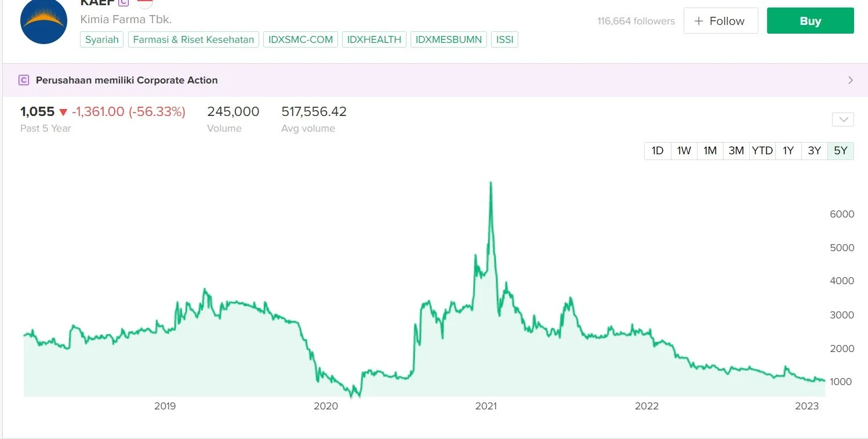Click the purple C icon in the Corporate Action banner

24,80
